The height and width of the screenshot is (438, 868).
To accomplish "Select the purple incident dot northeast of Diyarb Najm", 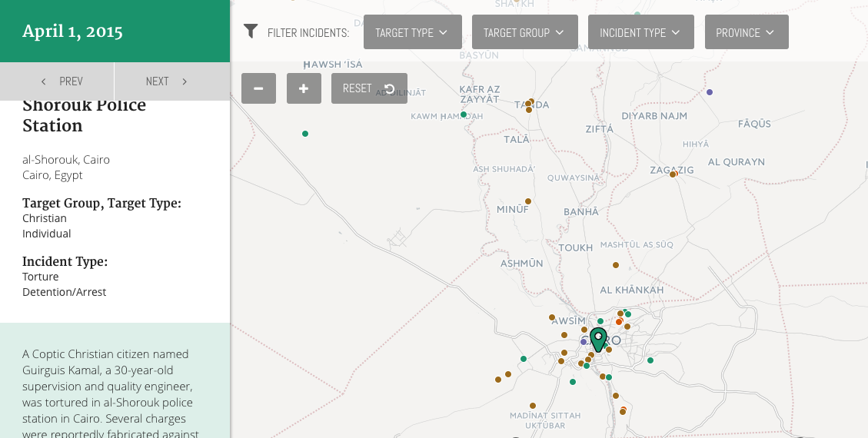I will point(710,92).
